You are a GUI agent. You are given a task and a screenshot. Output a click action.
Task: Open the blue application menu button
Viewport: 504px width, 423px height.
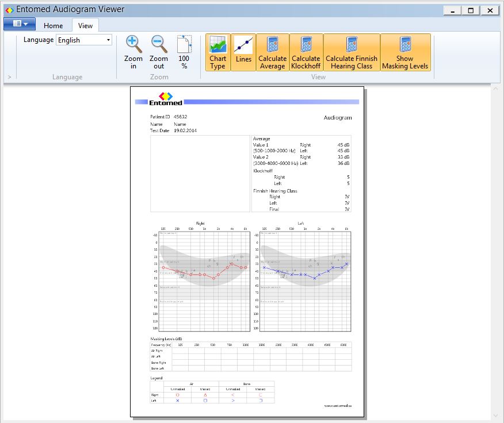(x=20, y=24)
